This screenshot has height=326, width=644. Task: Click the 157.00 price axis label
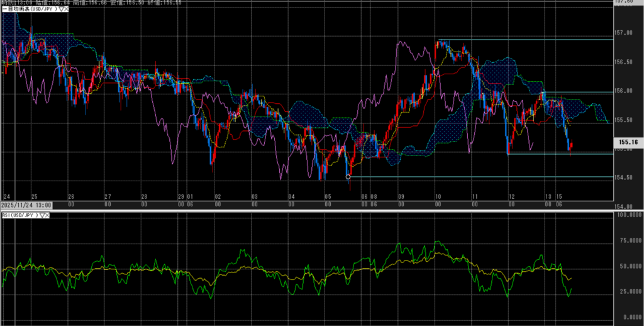(x=623, y=33)
